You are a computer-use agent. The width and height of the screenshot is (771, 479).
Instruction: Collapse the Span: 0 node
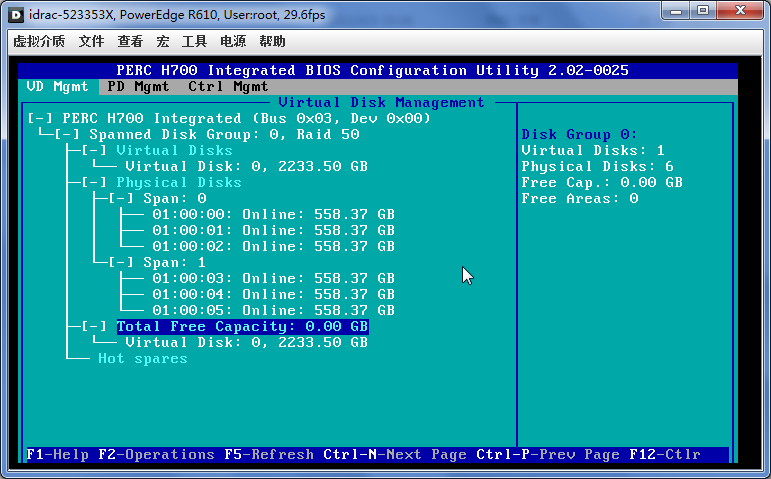click(x=121, y=199)
